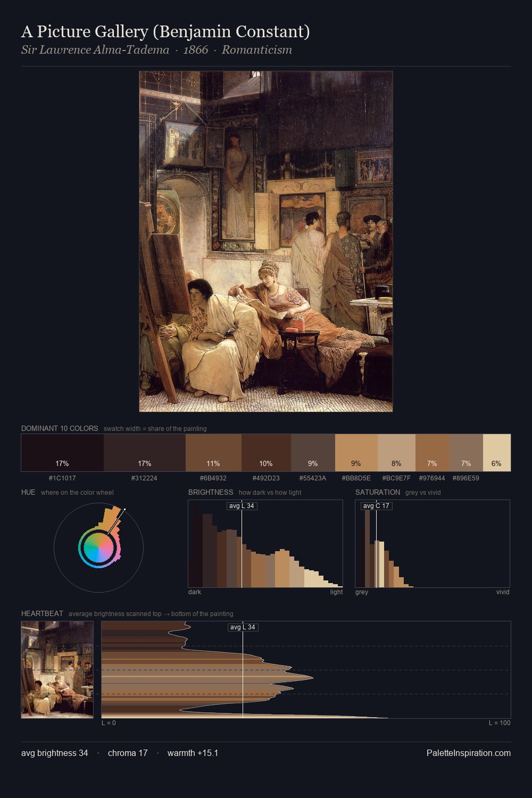532x798 pixels.
Task: Click the light axis label
Action: (336, 592)
